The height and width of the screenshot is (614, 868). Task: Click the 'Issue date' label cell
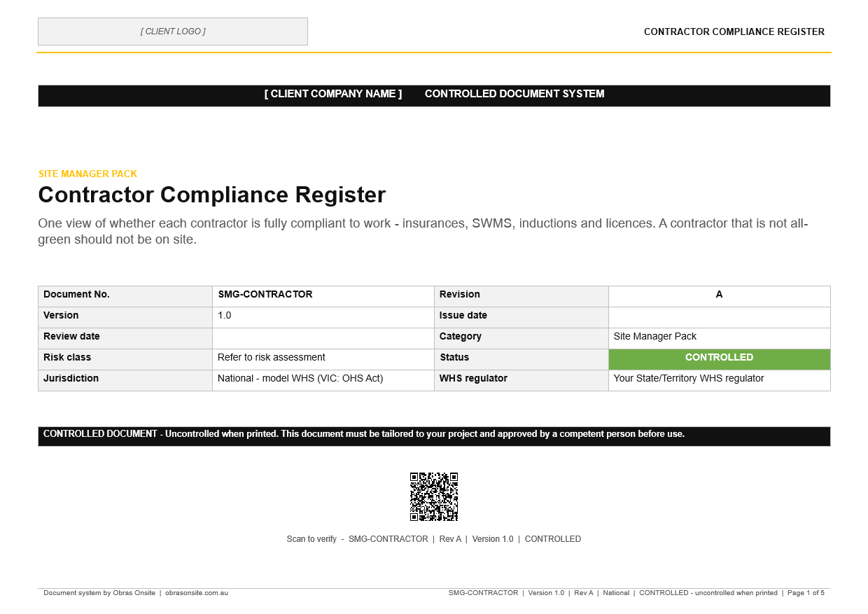point(521,317)
